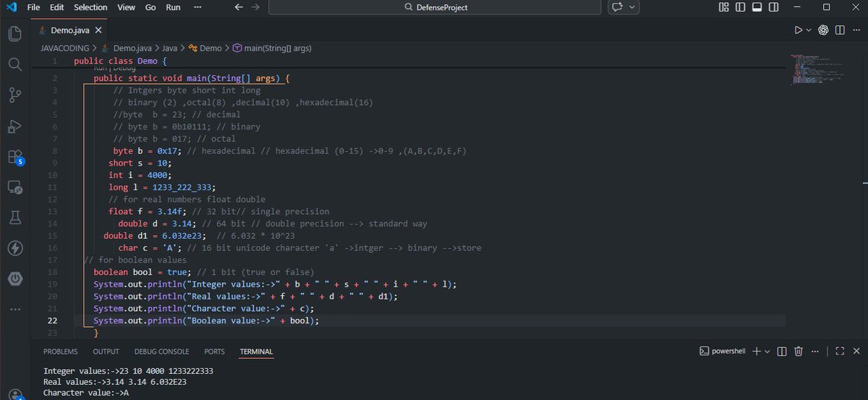Go forward using the right arrow
The height and width of the screenshot is (400, 868).
(x=257, y=7)
